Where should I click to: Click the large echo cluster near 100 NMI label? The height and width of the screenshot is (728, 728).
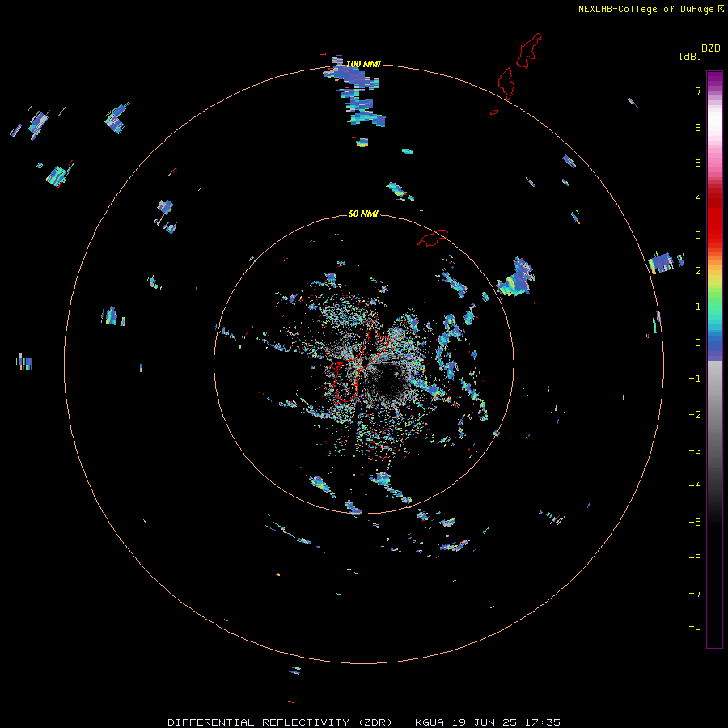coord(356,91)
